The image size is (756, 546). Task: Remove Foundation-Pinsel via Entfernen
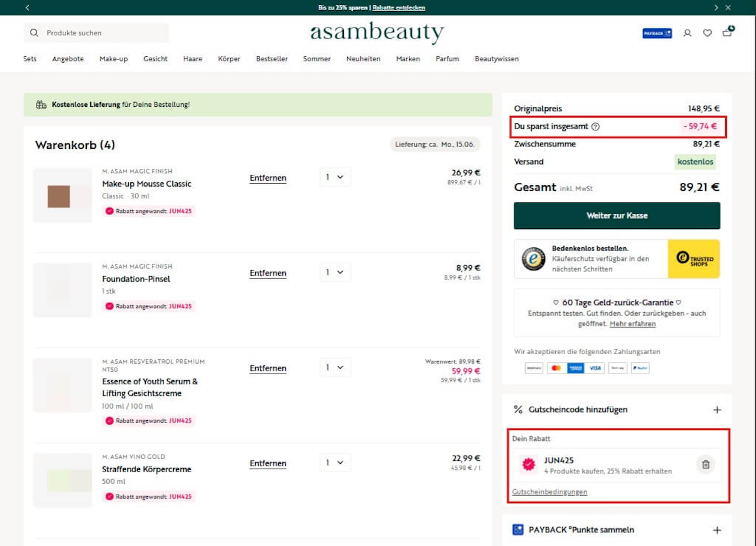pyautogui.click(x=268, y=273)
